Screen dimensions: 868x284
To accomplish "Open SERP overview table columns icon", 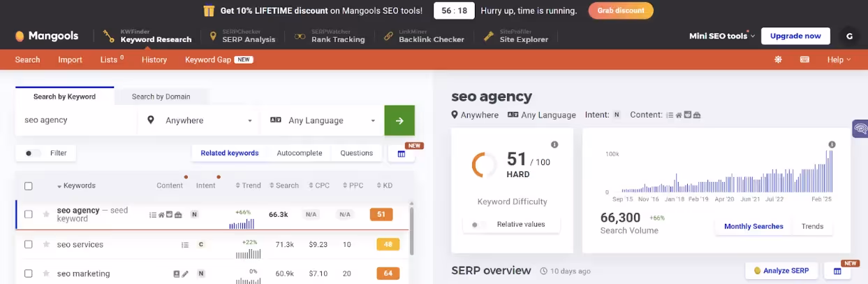I will (837, 271).
